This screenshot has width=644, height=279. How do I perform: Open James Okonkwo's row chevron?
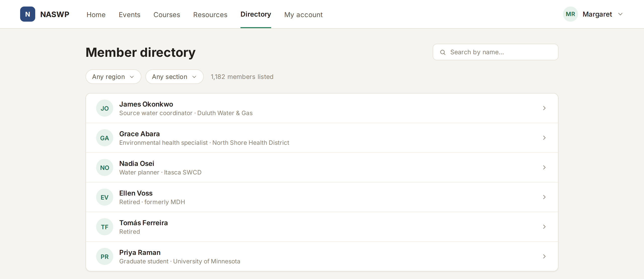point(544,108)
